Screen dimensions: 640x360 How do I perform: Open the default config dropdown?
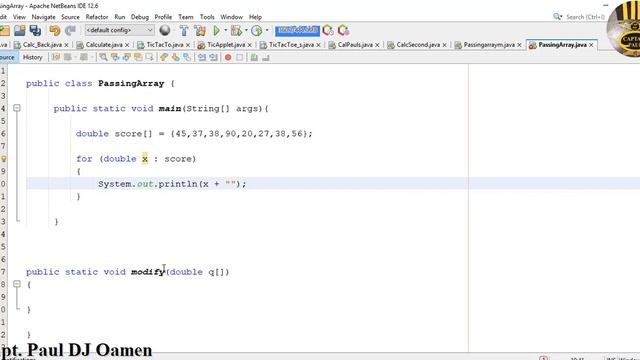coord(119,30)
